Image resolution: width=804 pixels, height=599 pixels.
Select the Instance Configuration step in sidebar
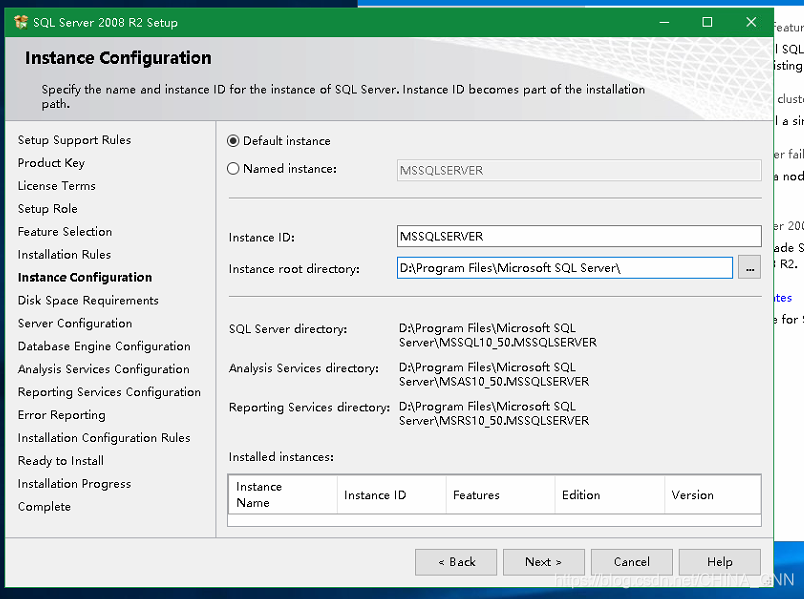click(x=85, y=277)
